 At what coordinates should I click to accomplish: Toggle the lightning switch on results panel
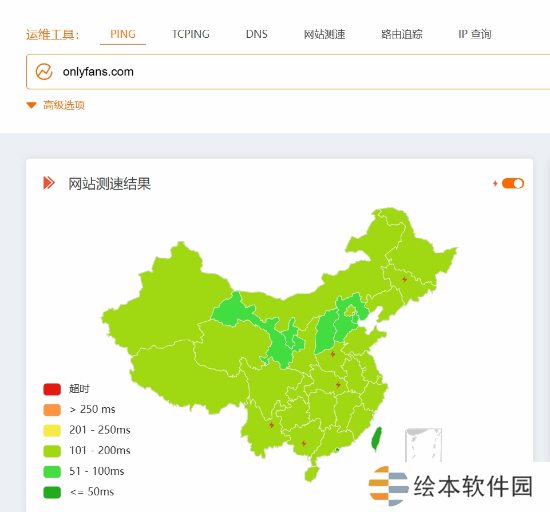pos(513,183)
